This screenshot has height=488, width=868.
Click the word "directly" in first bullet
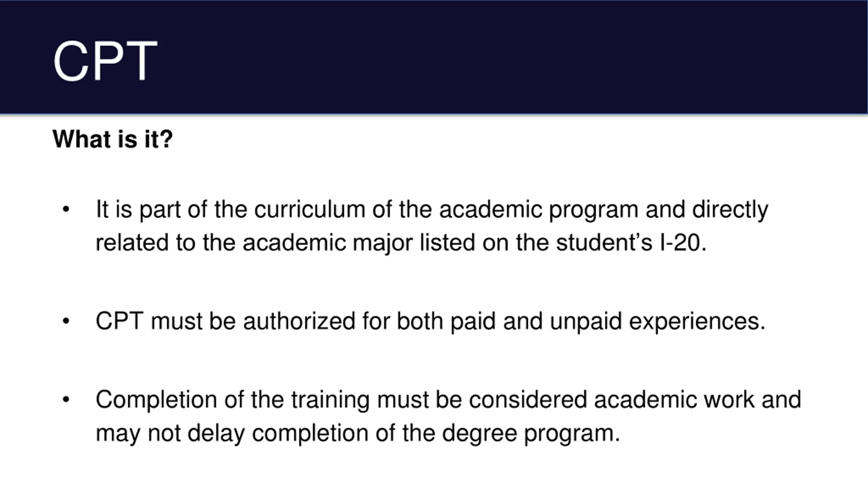pyautogui.click(x=730, y=209)
